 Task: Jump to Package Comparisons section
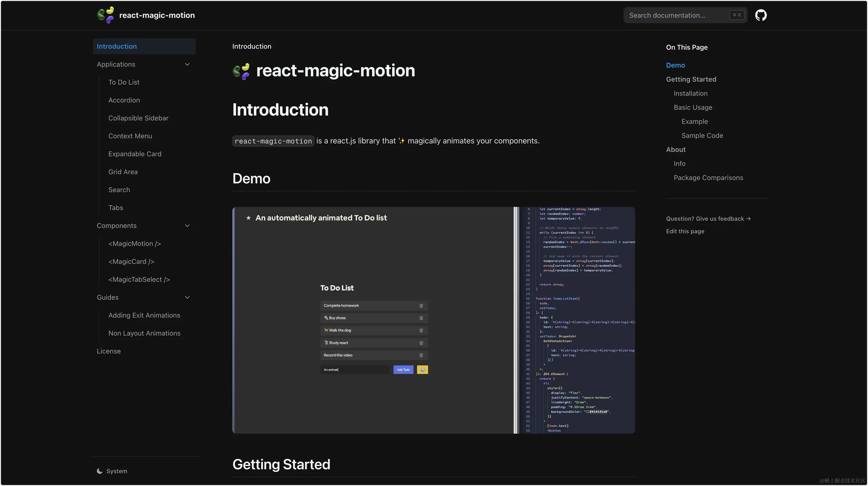pos(708,178)
